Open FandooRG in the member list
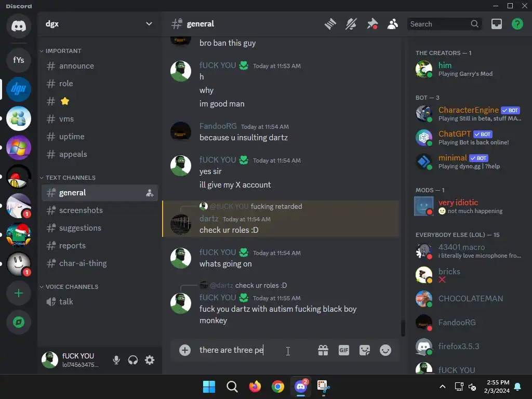 [x=470, y=323]
